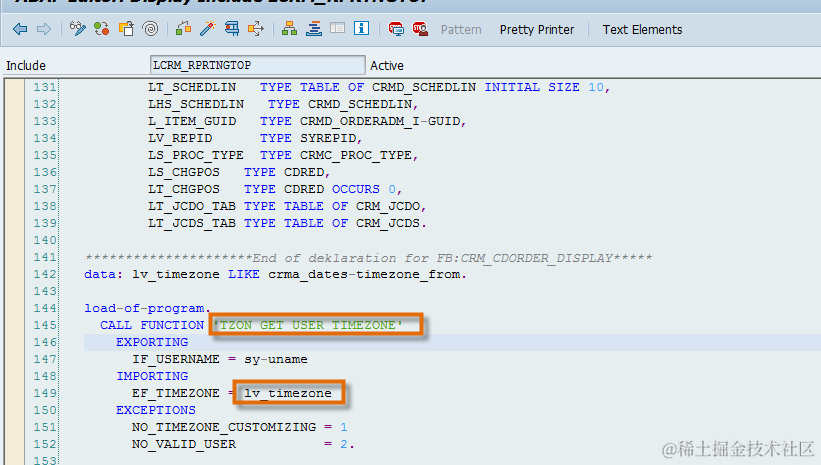This screenshot has height=465, width=821.
Task: Click the Fullscreen layout icon
Action: point(337,28)
